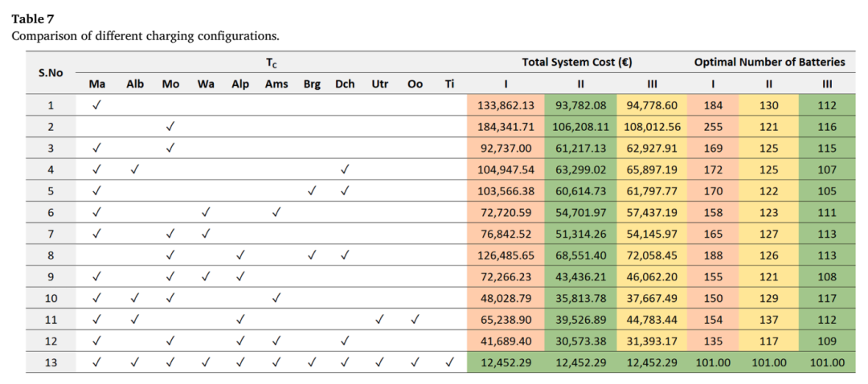This screenshot has height=384, width=868.
Task: Click the cost value 48,028.79
Action: (506, 298)
